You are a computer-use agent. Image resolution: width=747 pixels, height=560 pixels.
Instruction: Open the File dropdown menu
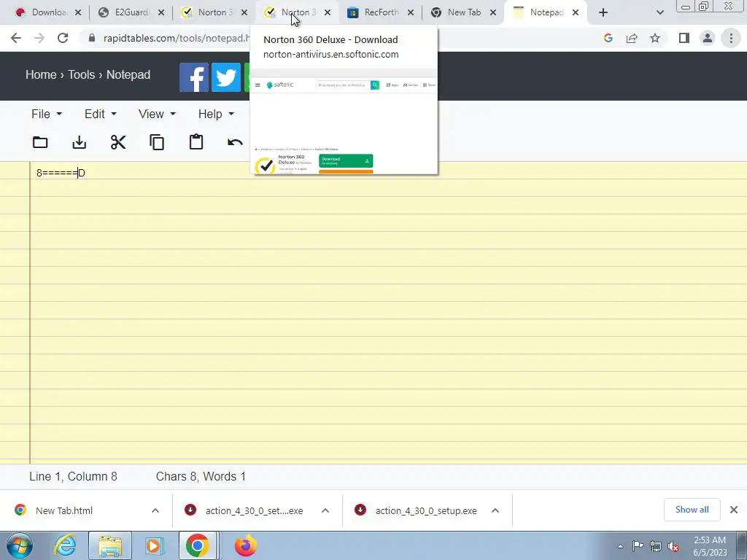click(46, 114)
